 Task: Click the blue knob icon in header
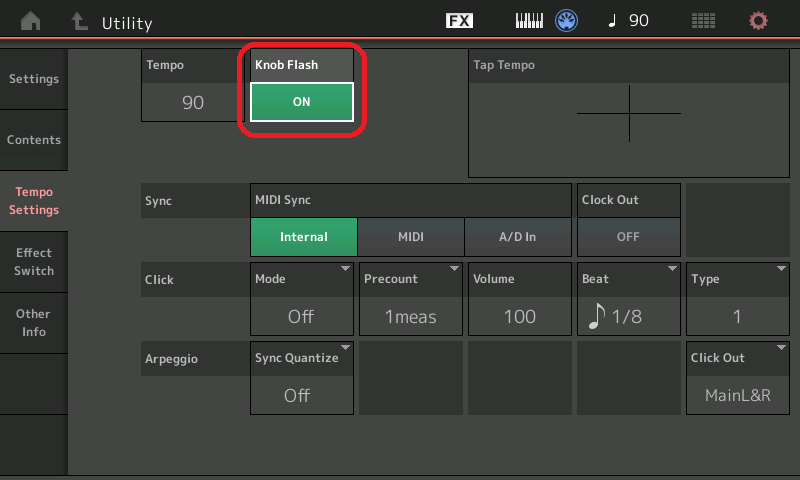tap(568, 21)
